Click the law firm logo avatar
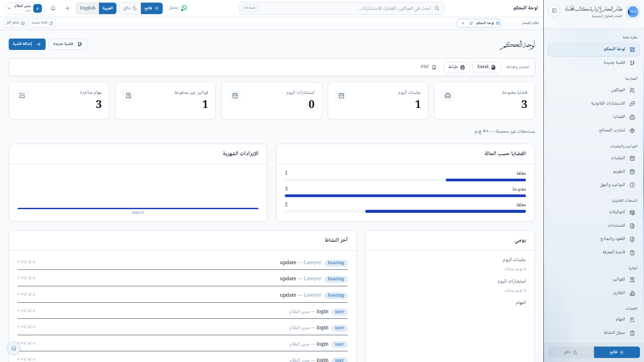 coord(633,12)
